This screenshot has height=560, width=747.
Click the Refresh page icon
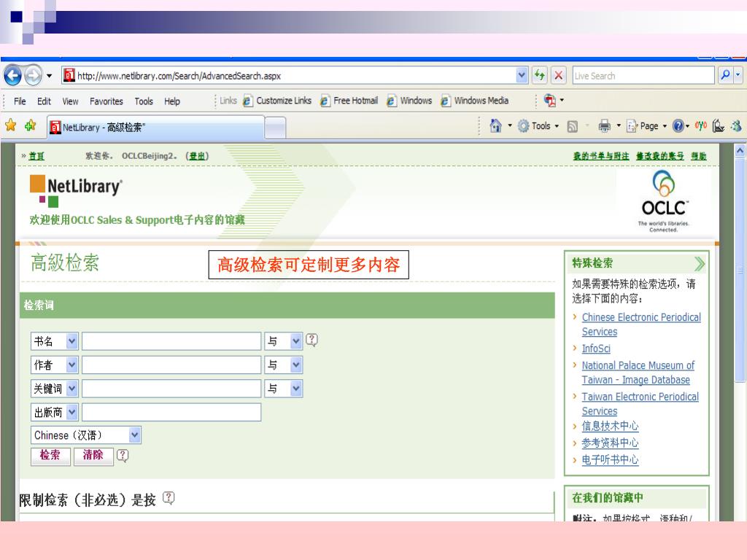tap(539, 75)
